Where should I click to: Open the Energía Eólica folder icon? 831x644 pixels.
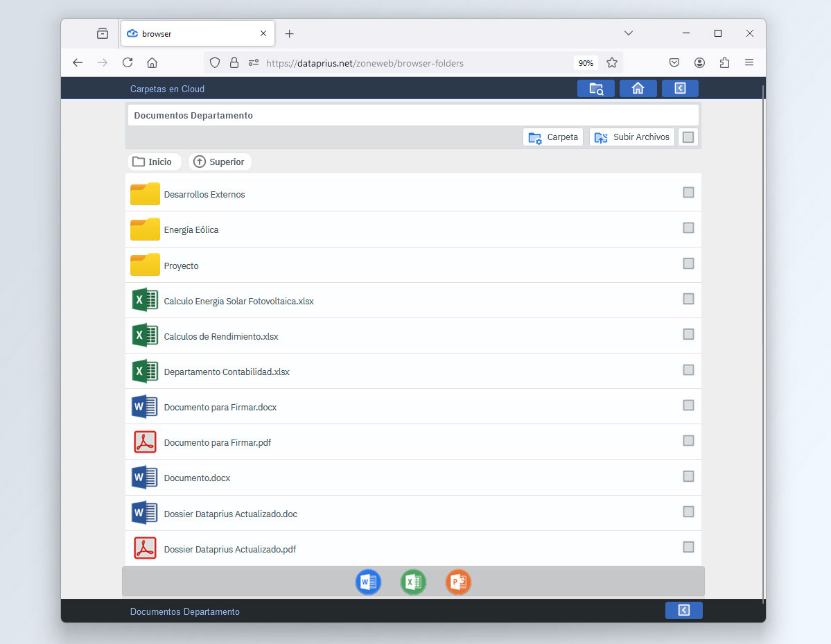pyautogui.click(x=145, y=229)
